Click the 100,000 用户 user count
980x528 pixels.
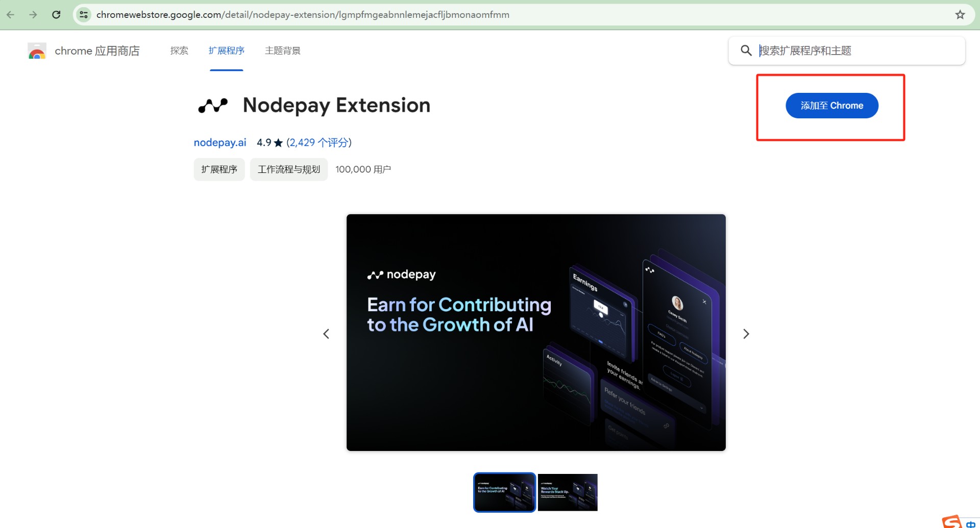[x=363, y=169]
